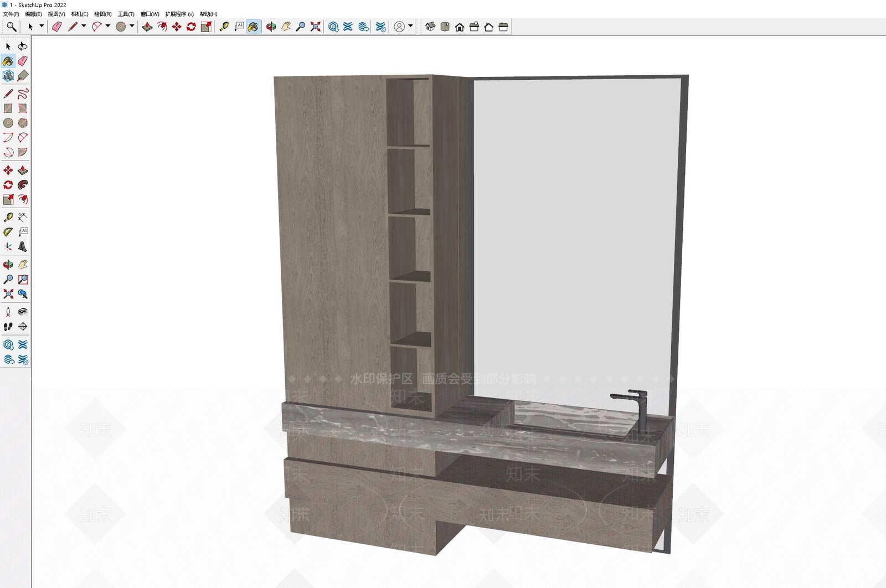Pick the Freehand squiggle drawing tool
Screen dimensions: 886x588
pyautogui.click(x=23, y=94)
